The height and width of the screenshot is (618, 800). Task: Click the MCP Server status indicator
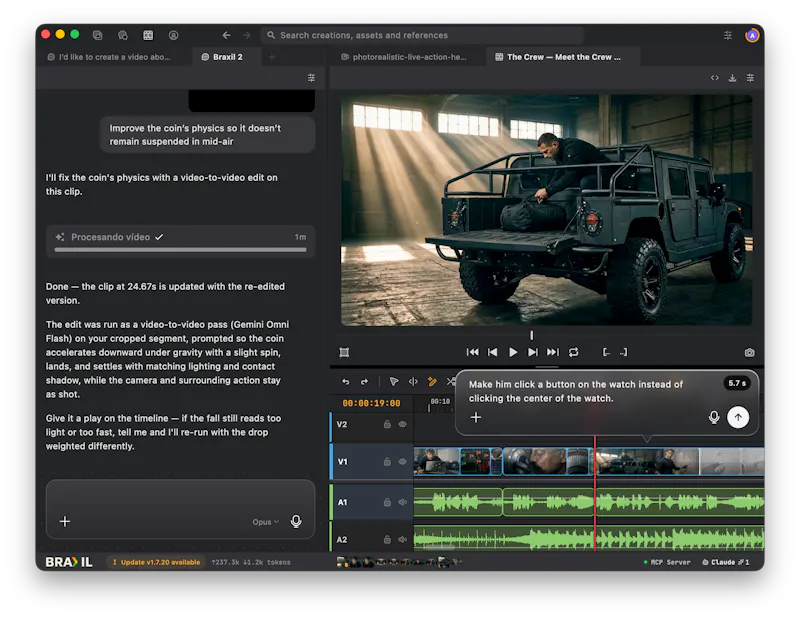pos(667,562)
